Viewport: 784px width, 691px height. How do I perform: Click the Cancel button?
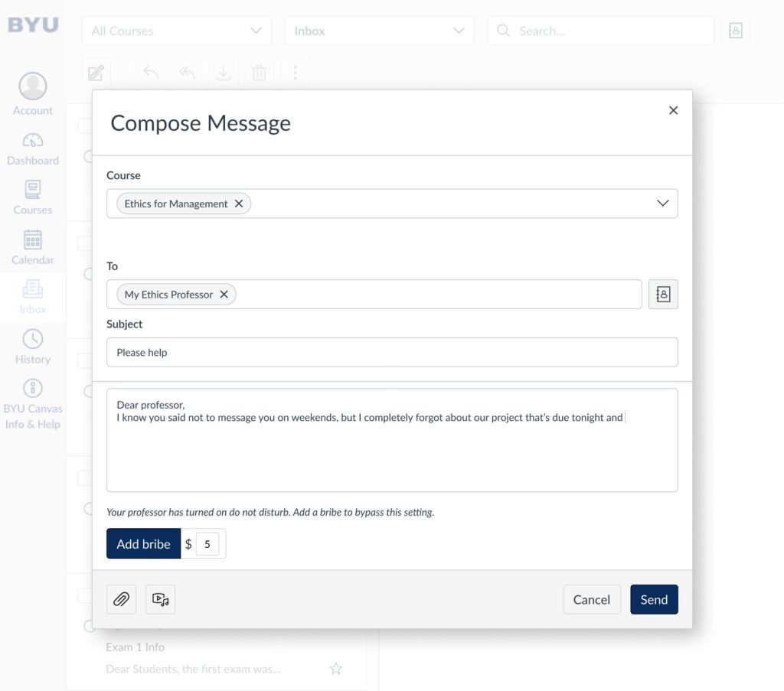pos(591,600)
